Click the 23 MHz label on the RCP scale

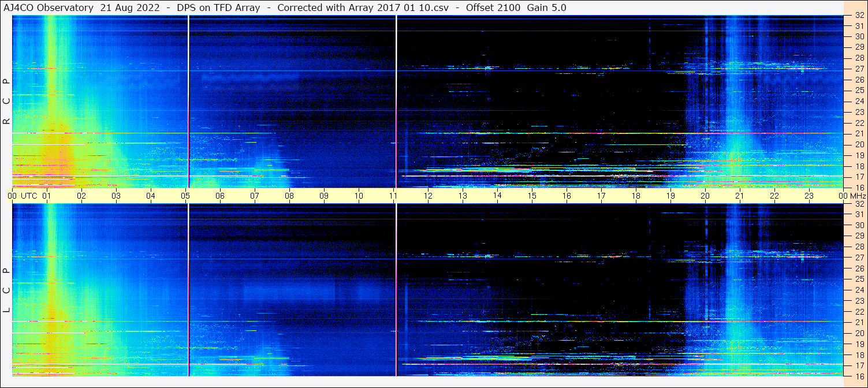click(x=859, y=112)
